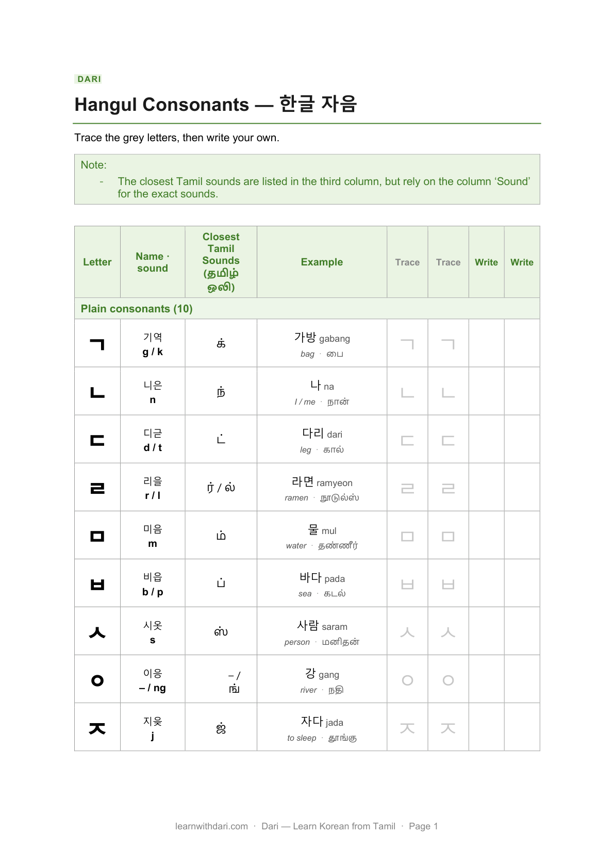Select the Tamil sound ஜ் in ㅈ row

click(x=221, y=728)
